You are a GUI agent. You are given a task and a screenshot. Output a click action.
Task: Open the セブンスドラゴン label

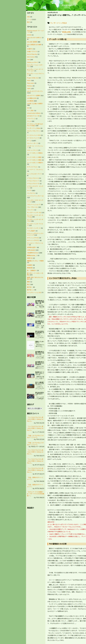(32, 167)
